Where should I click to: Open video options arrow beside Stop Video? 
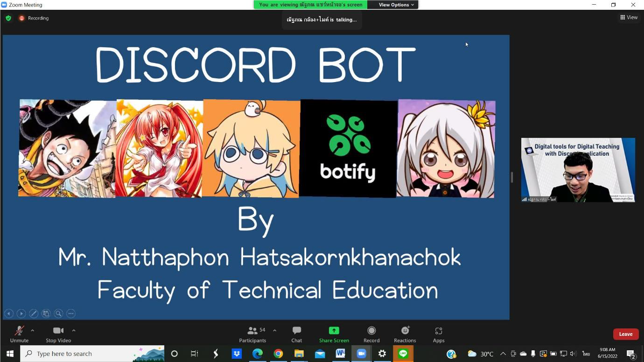coord(74,330)
